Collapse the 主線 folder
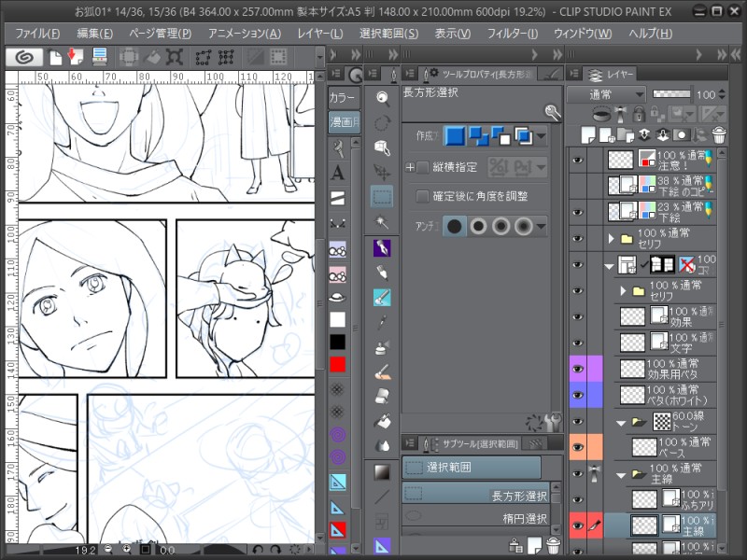 (x=620, y=475)
